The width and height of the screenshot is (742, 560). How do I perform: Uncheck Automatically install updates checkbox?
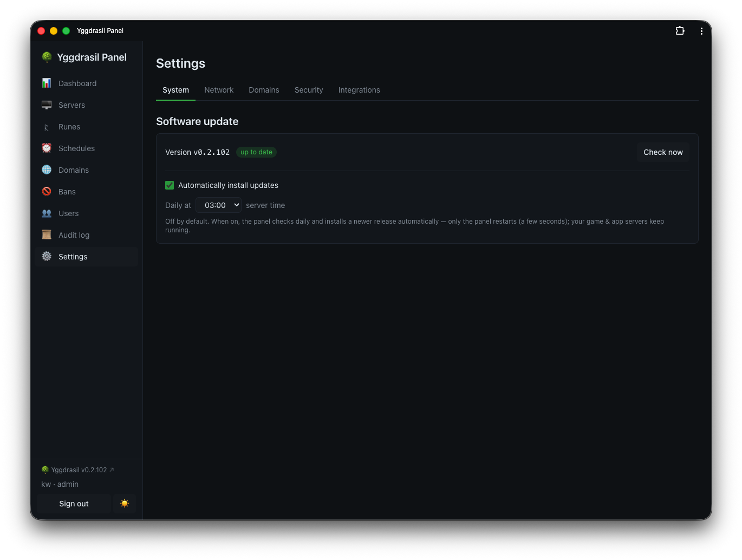click(x=170, y=185)
